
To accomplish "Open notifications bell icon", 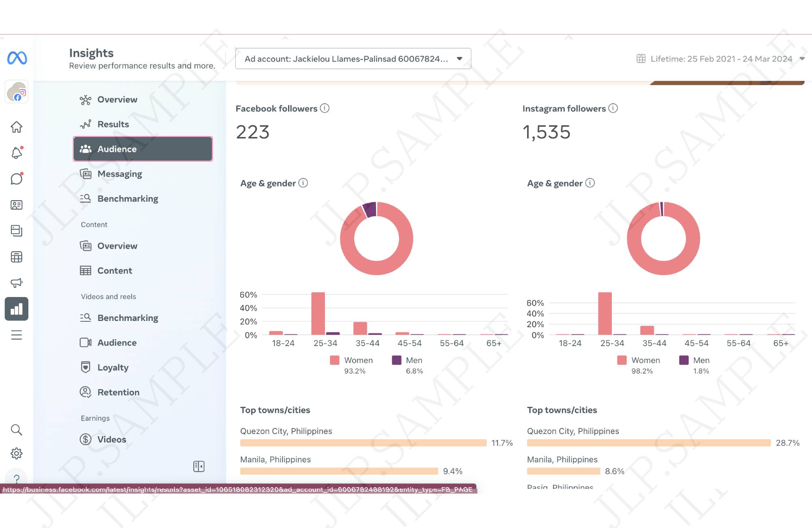I will pyautogui.click(x=17, y=153).
